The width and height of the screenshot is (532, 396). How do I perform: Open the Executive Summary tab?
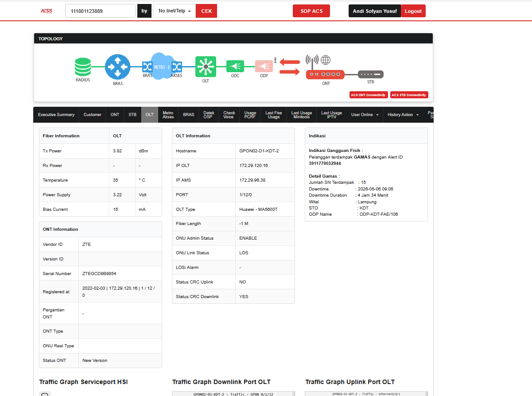click(x=56, y=115)
